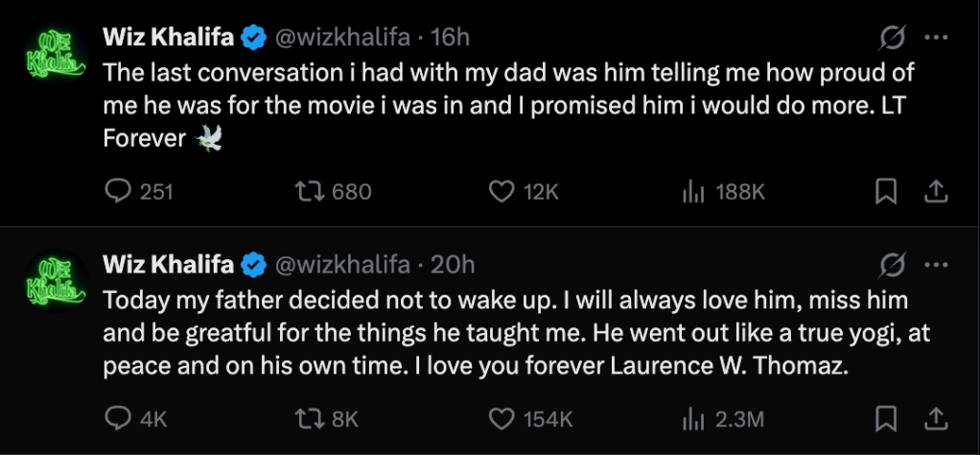Open Wiz Khalifa profile name on first tweet
This screenshot has height=455, width=980.
pos(168,37)
